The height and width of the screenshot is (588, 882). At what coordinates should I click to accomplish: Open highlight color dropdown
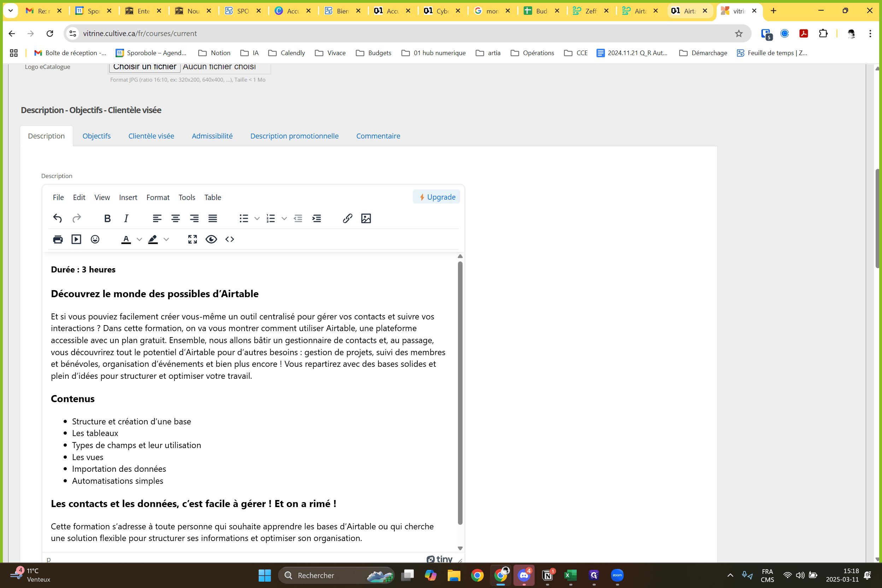pyautogui.click(x=166, y=239)
